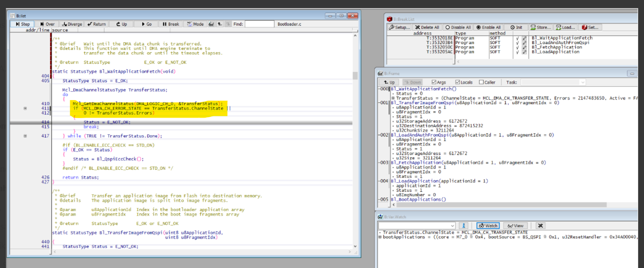Click the Step button in B::list
644x268 pixels.
click(22, 24)
